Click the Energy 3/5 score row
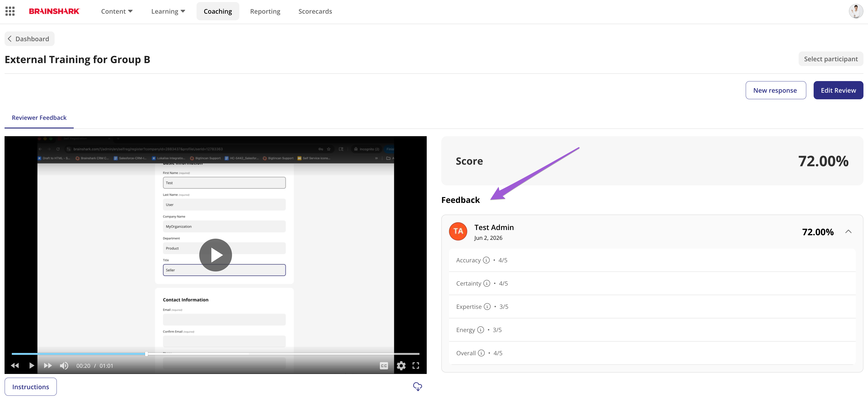This screenshot has height=404, width=868. click(652, 330)
